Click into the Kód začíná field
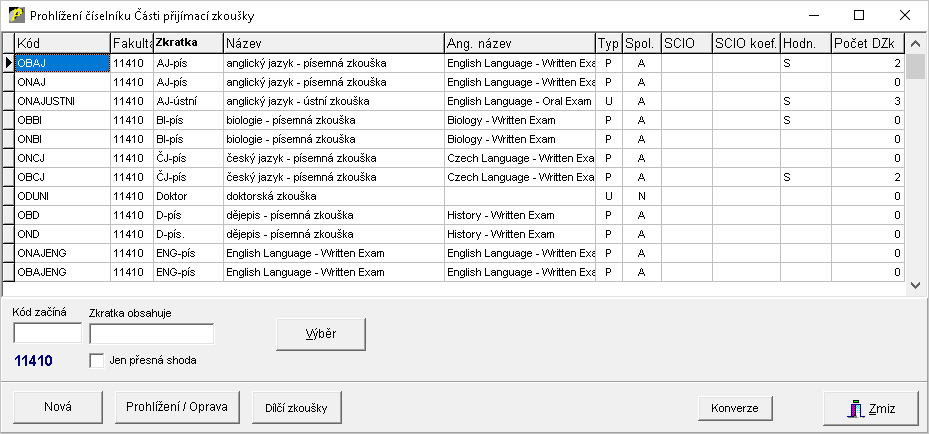The image size is (929, 434). [x=47, y=333]
